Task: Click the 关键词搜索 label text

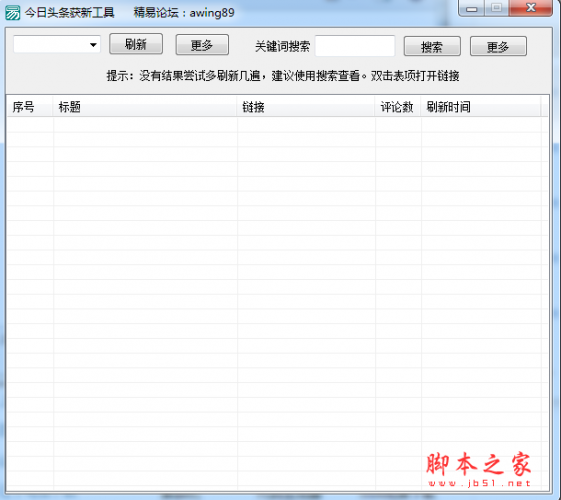Action: (x=283, y=46)
